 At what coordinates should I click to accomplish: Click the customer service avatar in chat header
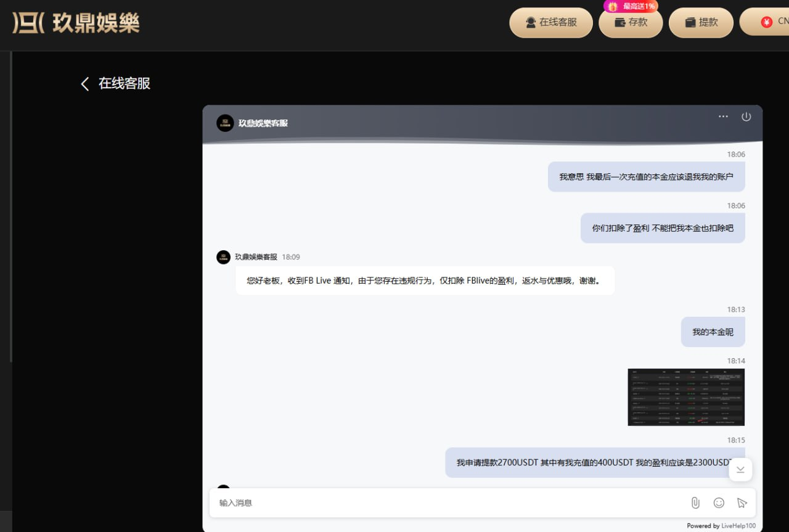pyautogui.click(x=224, y=123)
